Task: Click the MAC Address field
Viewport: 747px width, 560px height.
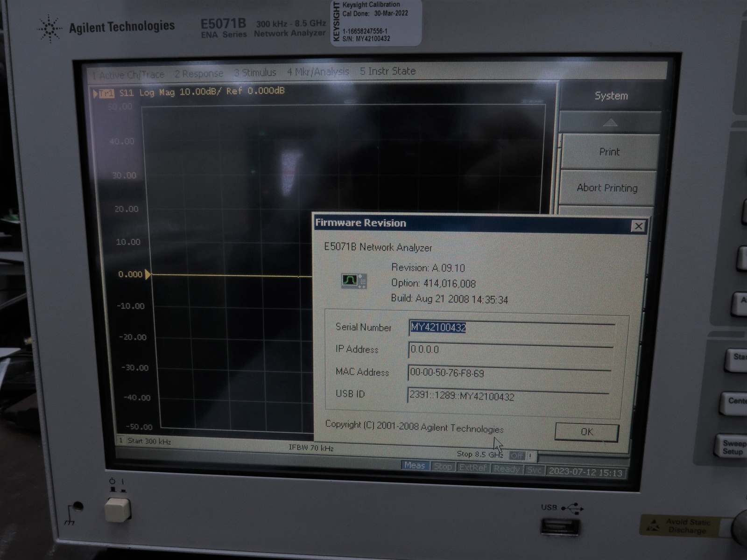Action: 509,373
